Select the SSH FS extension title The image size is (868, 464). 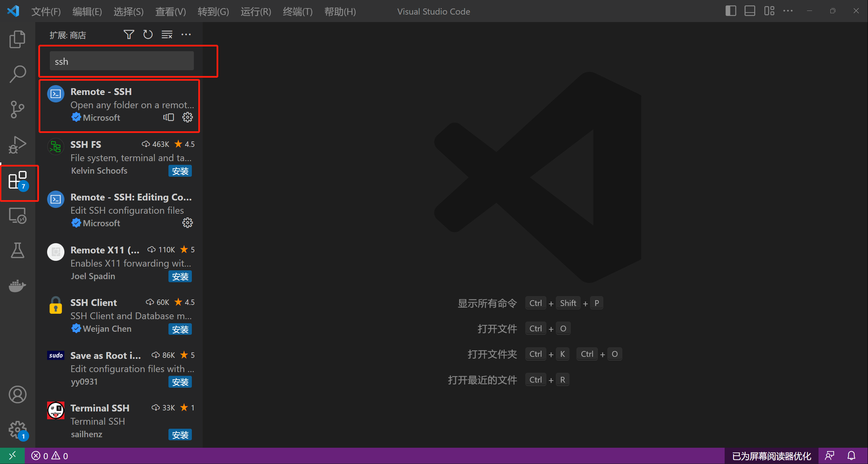click(x=86, y=144)
